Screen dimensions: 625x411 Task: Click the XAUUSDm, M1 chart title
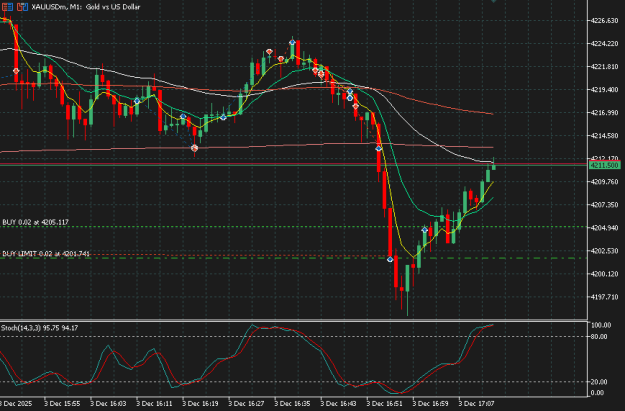pos(86,7)
